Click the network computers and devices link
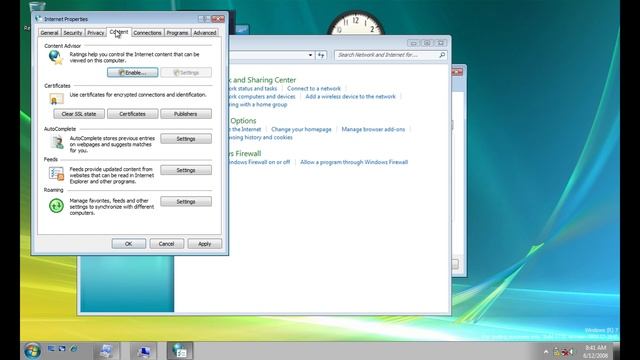This screenshot has height=360, width=640. tap(262, 97)
